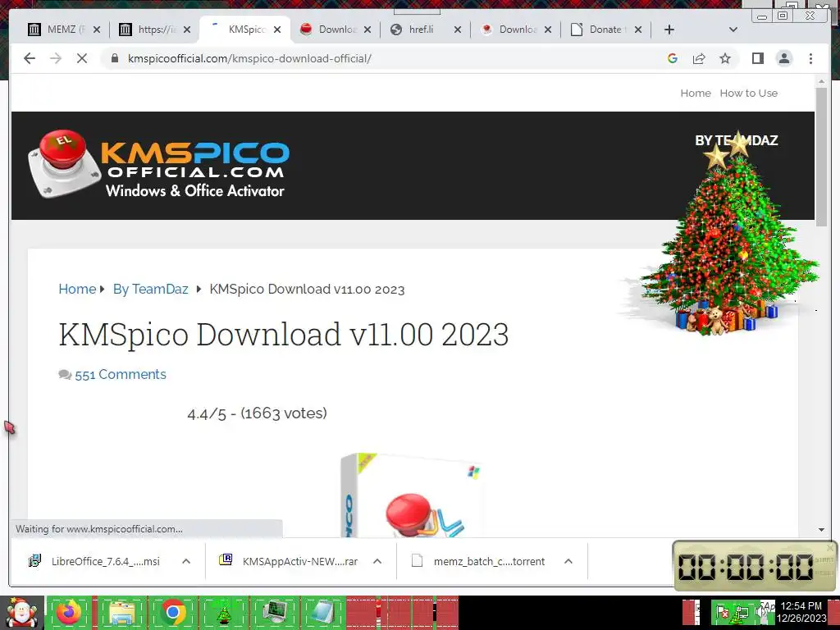Screen dimensions: 840x630
Task: Share this page via share icon
Action: pyautogui.click(x=699, y=58)
